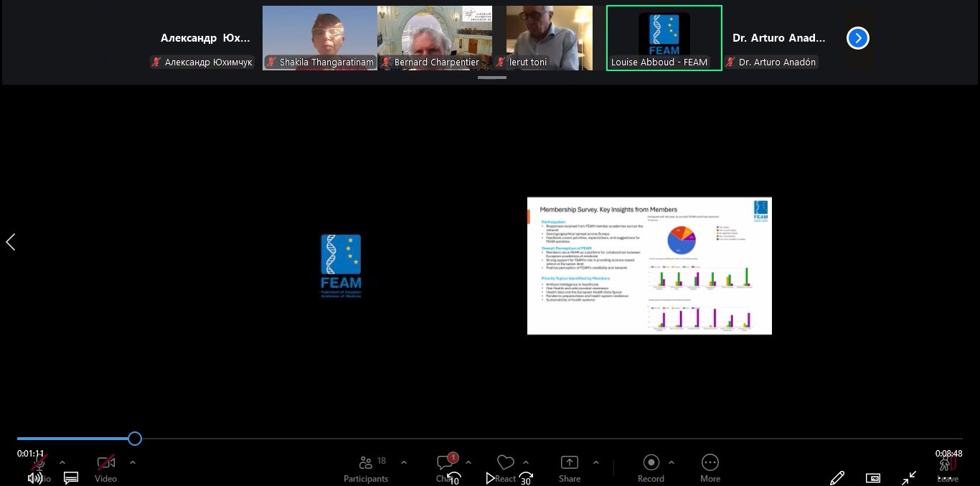Viewport: 980px width, 486px height.
Task: Show next participants with blue arrow
Action: (857, 38)
